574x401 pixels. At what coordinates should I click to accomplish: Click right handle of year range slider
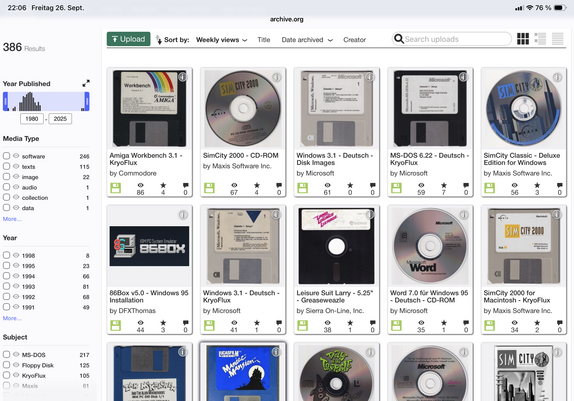coord(87,101)
